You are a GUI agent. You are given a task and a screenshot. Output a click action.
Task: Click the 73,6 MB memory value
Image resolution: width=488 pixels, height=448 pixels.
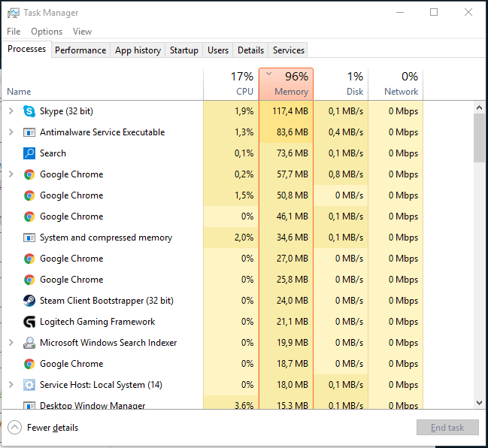tap(292, 153)
